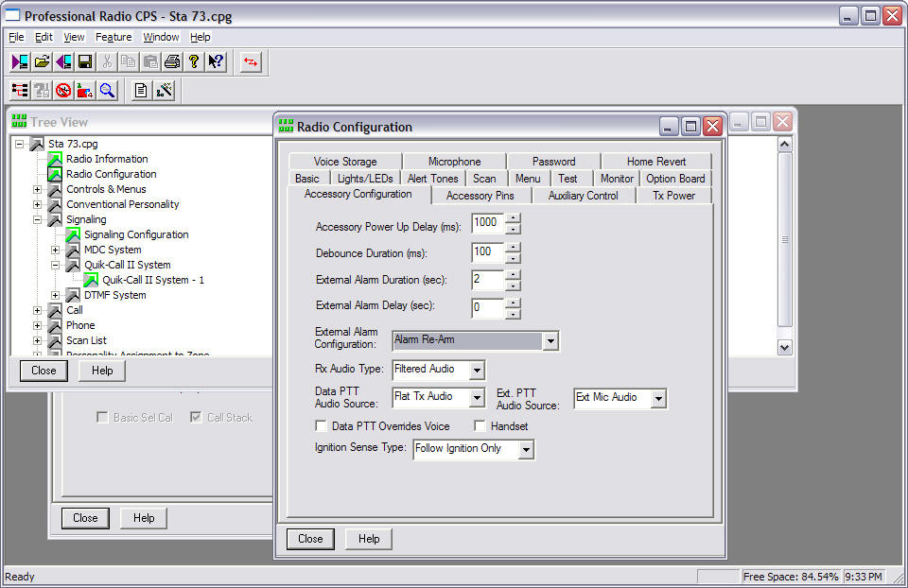908x588 pixels.
Task: Open the Feature menu
Action: [113, 37]
